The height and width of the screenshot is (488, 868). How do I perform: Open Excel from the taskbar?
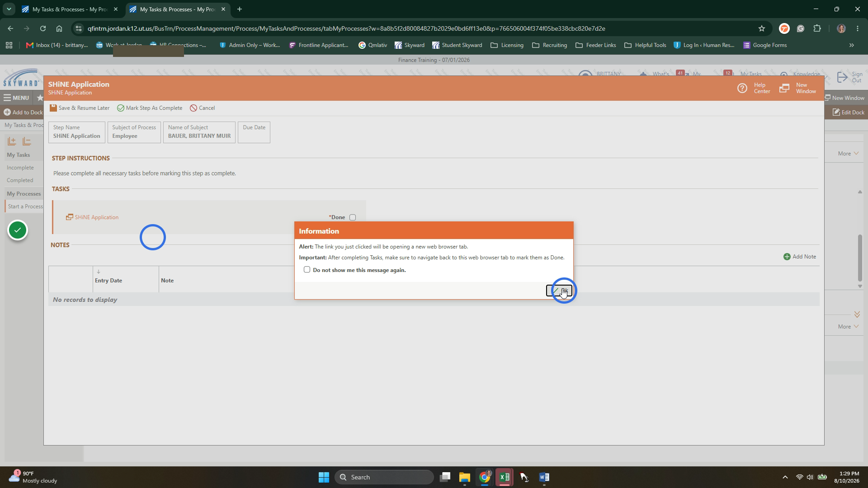coord(504,477)
